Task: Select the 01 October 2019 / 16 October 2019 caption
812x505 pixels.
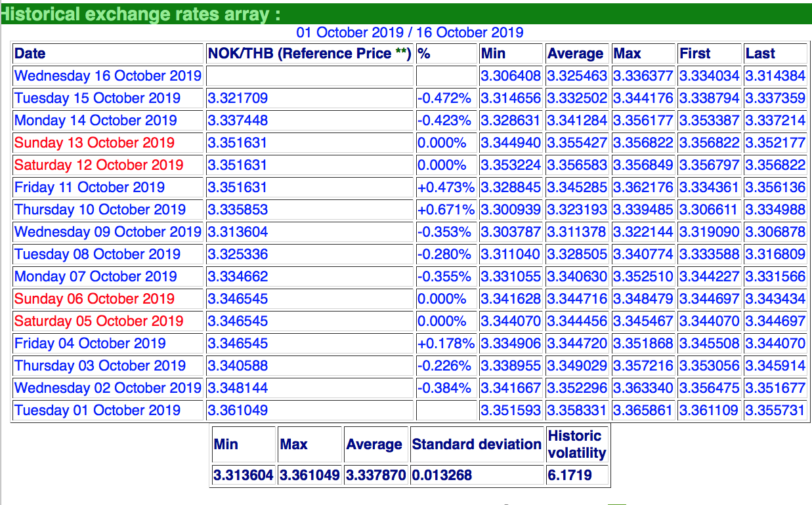Action: click(410, 33)
